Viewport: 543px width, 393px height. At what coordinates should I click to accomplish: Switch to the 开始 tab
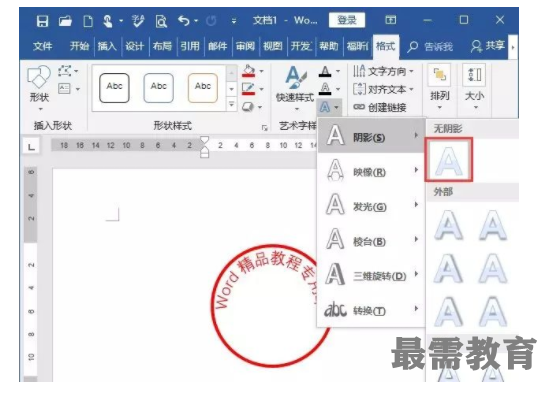tap(79, 46)
